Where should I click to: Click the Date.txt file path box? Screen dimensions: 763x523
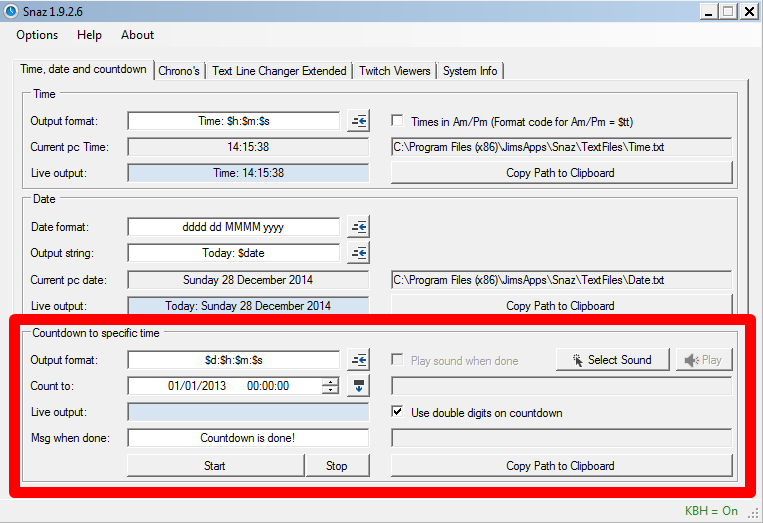(562, 280)
